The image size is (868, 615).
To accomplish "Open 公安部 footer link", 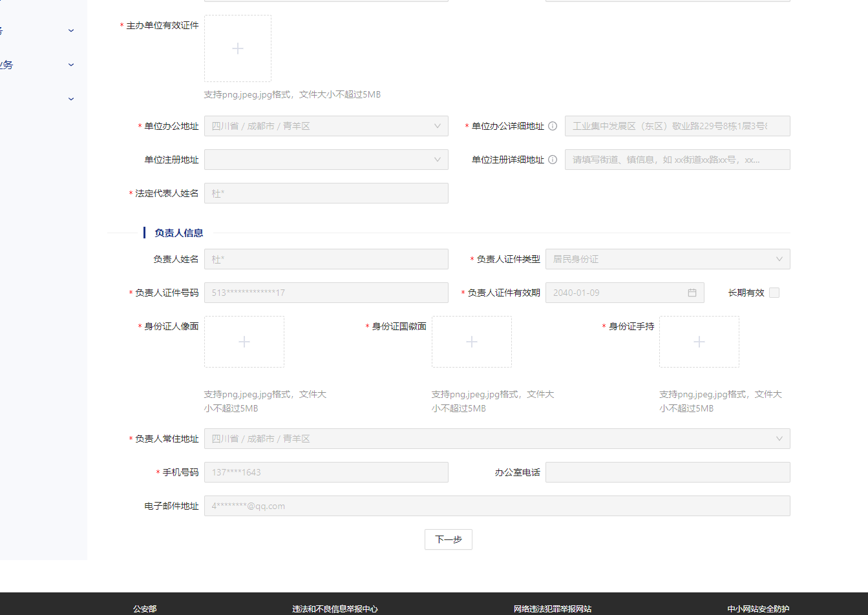I will pos(145,609).
